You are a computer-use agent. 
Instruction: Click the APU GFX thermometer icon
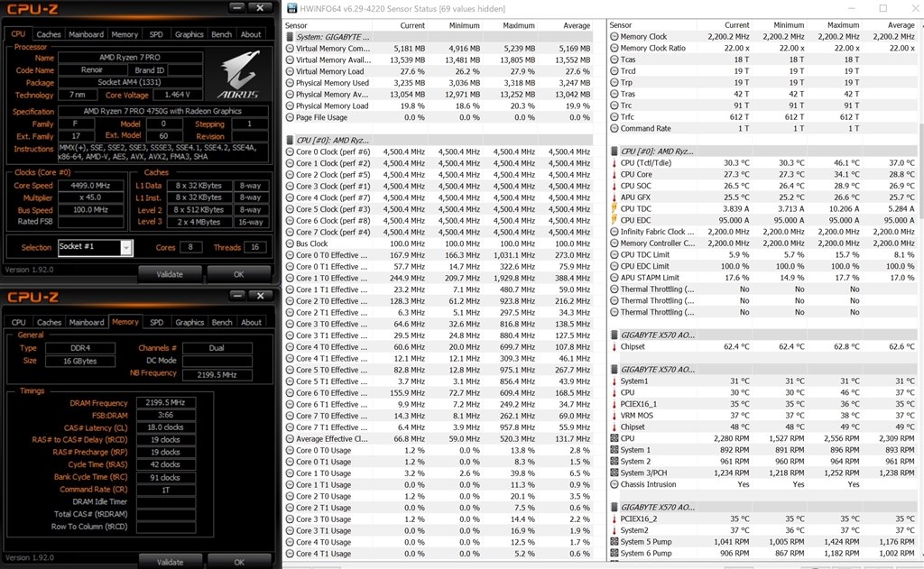(x=614, y=197)
